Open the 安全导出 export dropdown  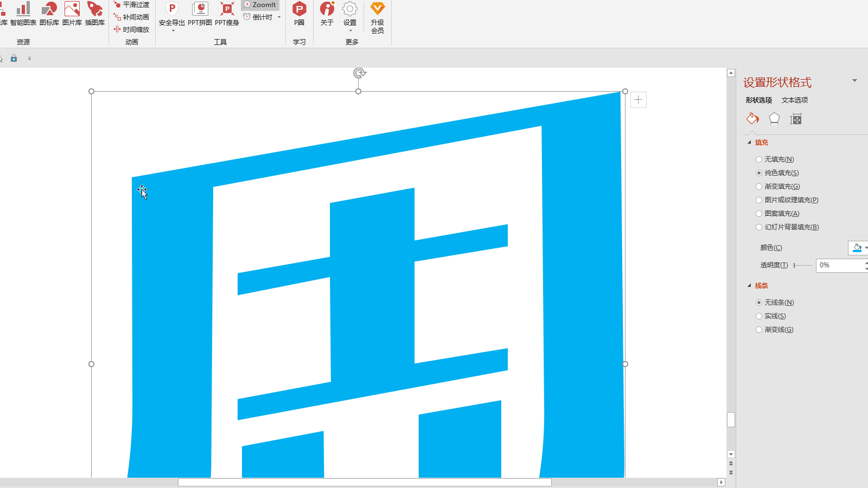click(172, 16)
